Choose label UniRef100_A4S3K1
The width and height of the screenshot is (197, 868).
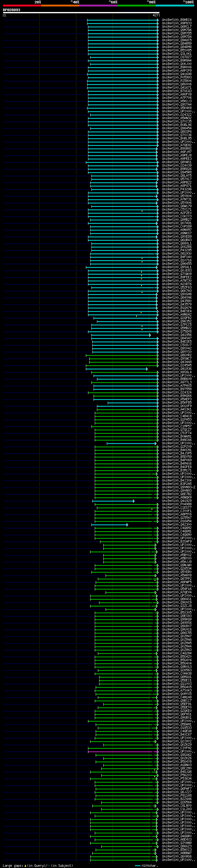point(176,410)
